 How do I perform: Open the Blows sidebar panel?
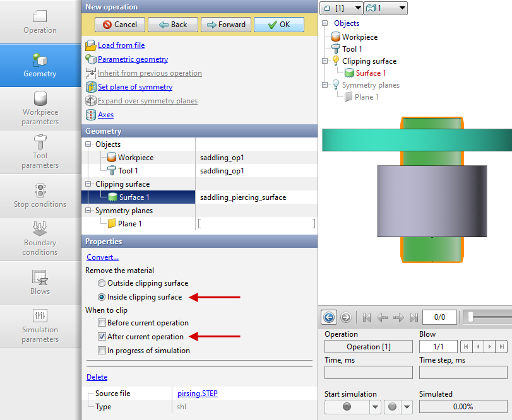[40, 282]
